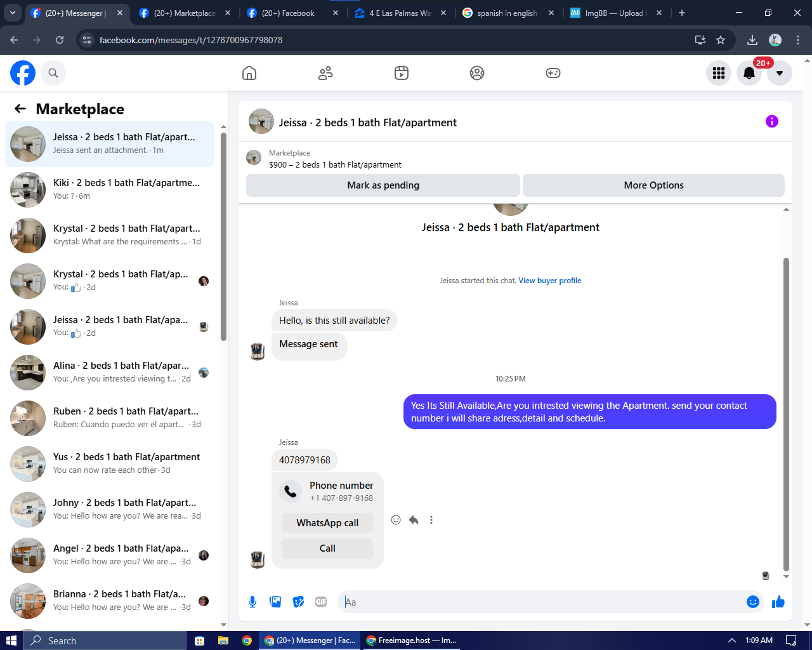The height and width of the screenshot is (650, 812).
Task: Switch to spanish in english tab
Action: [508, 13]
